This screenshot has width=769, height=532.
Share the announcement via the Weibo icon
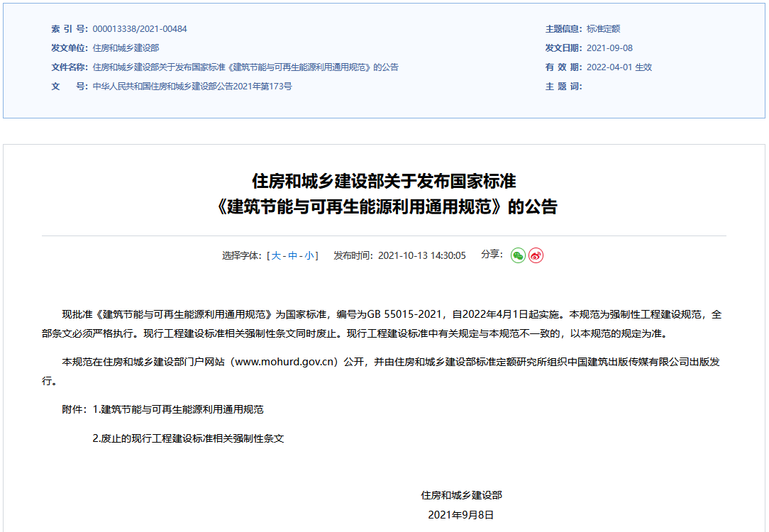(537, 256)
